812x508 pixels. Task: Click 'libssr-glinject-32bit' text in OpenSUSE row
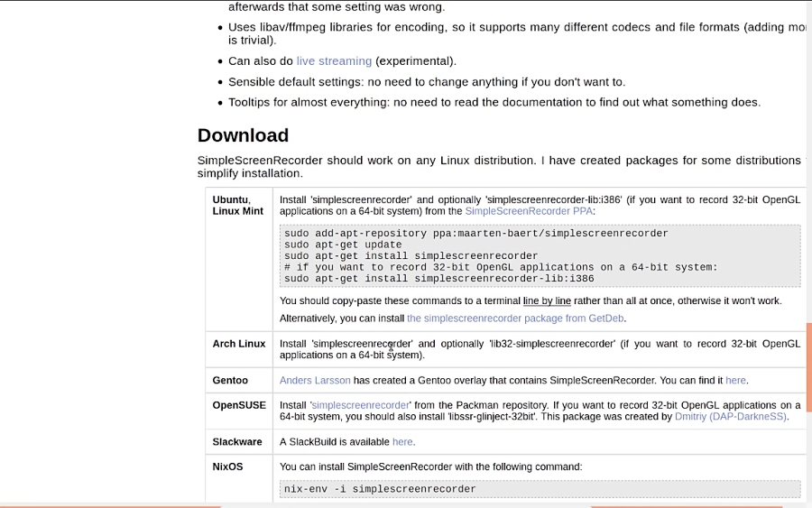491,417
